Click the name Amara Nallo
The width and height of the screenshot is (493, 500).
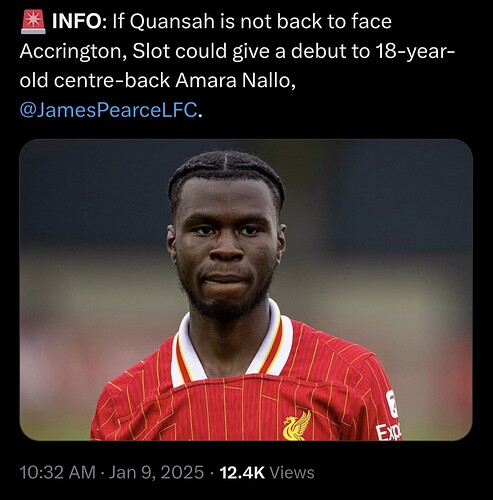point(233,81)
